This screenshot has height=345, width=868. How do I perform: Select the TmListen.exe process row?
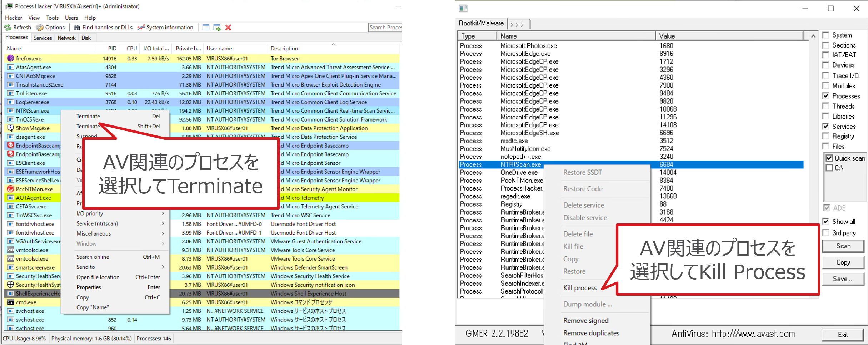(202, 93)
